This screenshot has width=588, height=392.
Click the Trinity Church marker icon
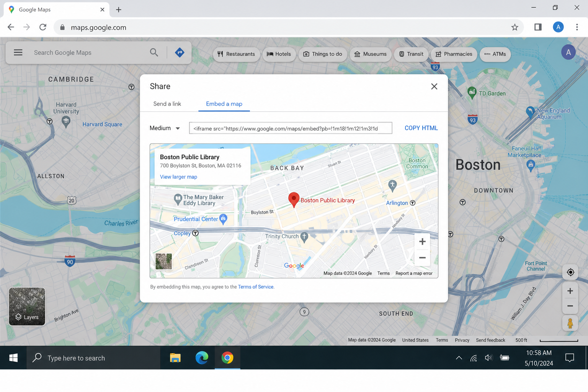click(x=304, y=237)
